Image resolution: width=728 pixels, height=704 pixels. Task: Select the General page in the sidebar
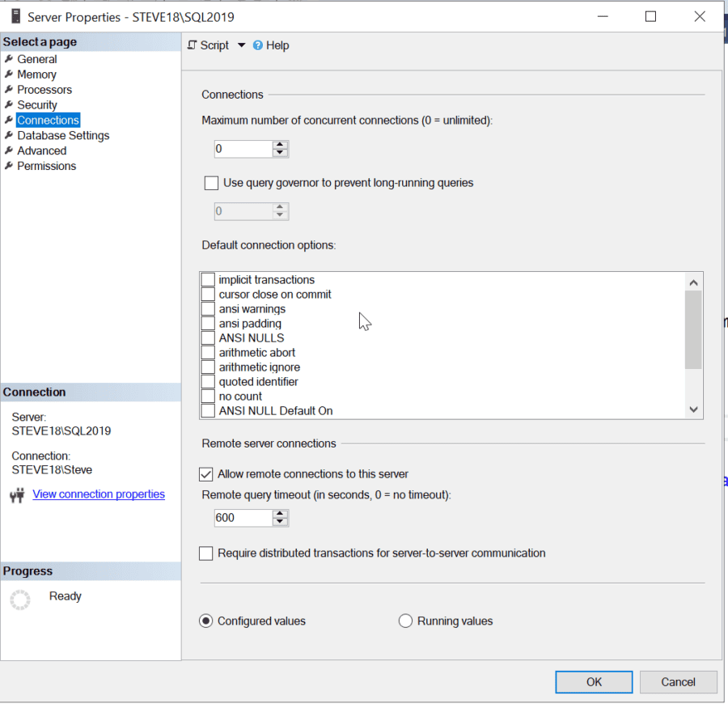click(36, 58)
